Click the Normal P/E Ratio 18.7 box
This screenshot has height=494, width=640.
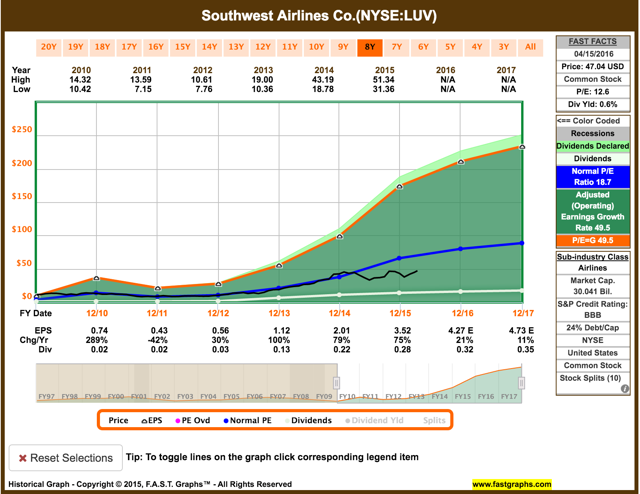(593, 177)
